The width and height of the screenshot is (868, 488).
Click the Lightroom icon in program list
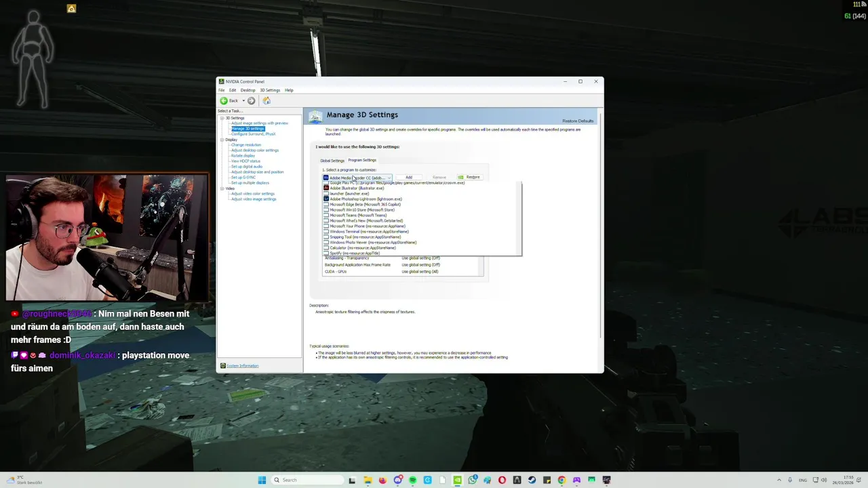click(326, 199)
